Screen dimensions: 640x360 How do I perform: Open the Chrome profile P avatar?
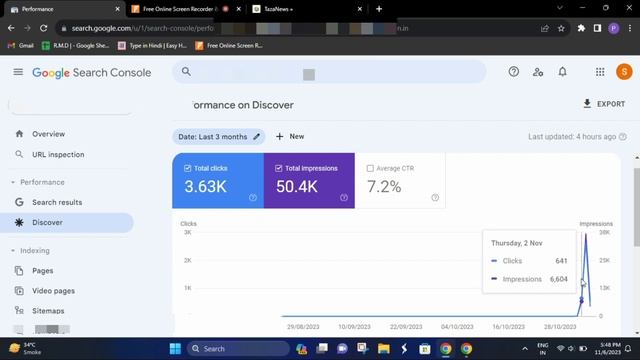pos(614,28)
